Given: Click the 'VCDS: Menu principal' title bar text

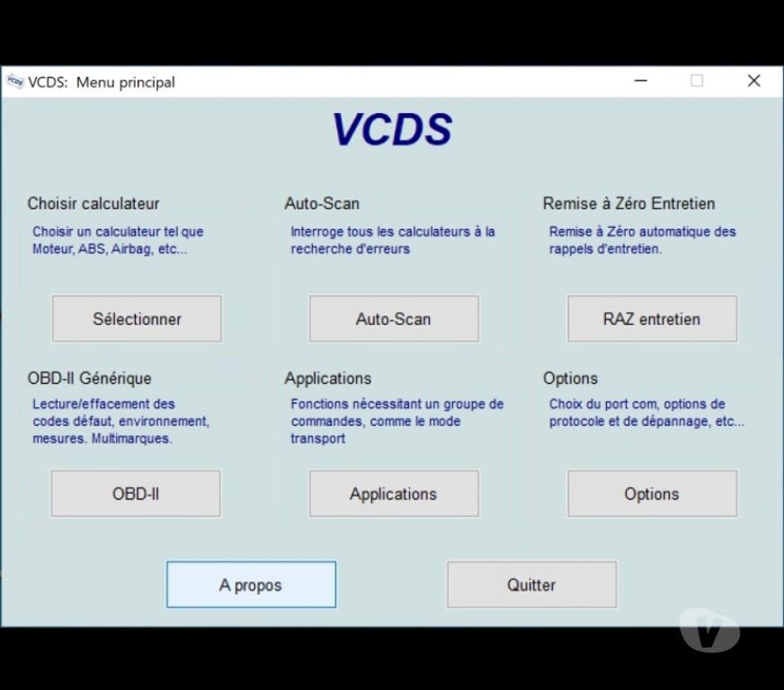Looking at the screenshot, I should (102, 82).
